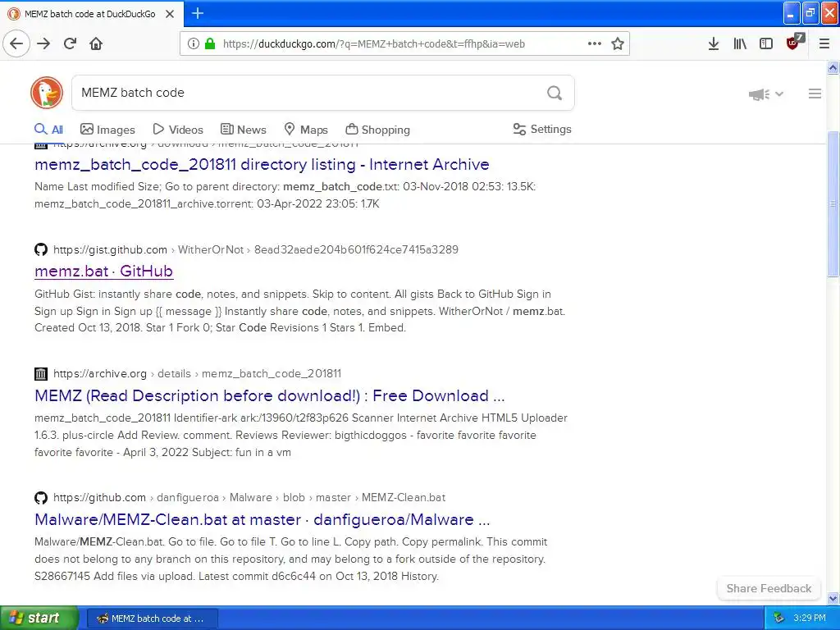
Task: Go to DuckDuckGo home via the duck logo
Action: coord(47,93)
